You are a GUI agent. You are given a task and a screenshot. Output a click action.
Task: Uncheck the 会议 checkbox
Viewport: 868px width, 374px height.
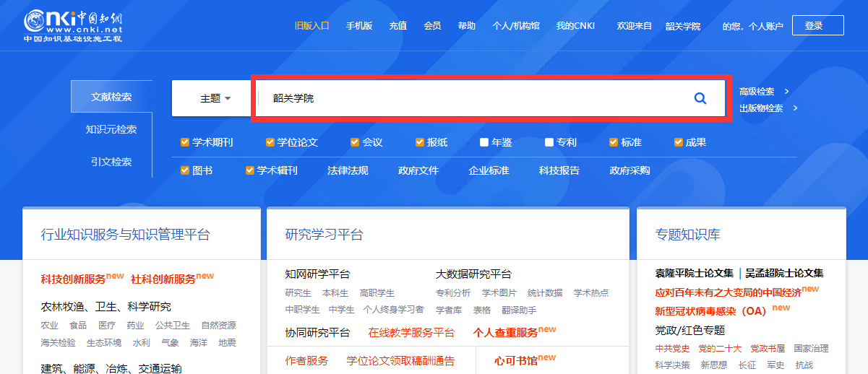click(x=355, y=142)
